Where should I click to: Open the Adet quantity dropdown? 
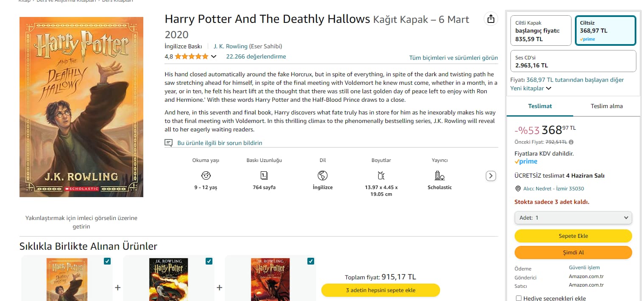point(573,217)
